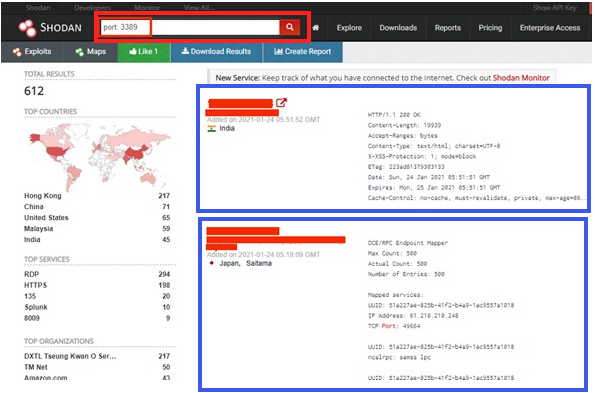Click the green Like 1 button

pyautogui.click(x=144, y=52)
